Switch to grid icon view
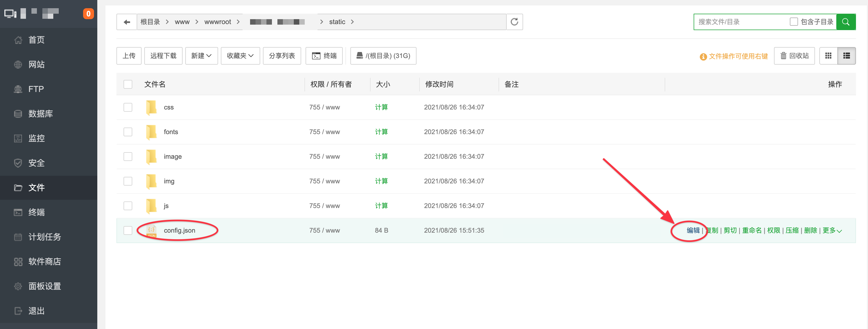 click(828, 56)
